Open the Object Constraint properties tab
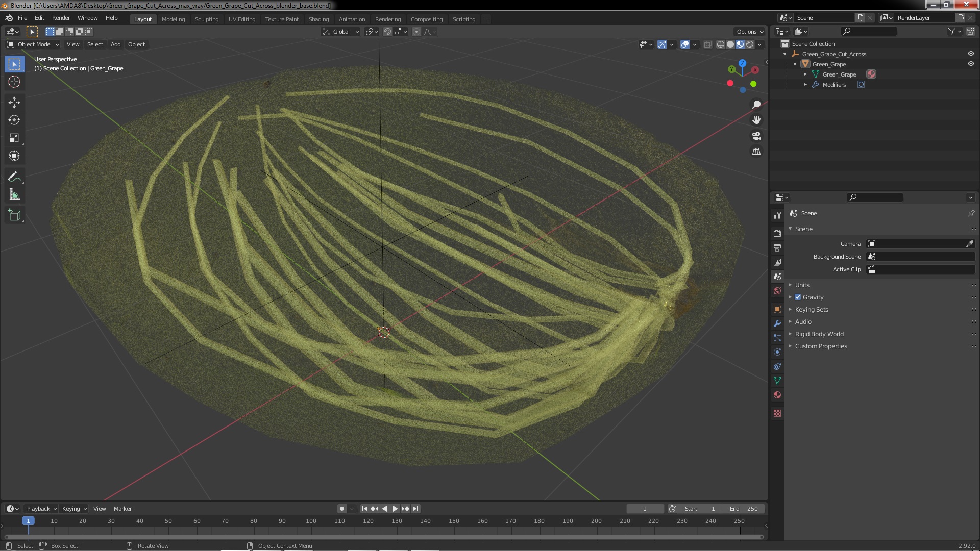Viewport: 980px width, 551px height. click(777, 366)
